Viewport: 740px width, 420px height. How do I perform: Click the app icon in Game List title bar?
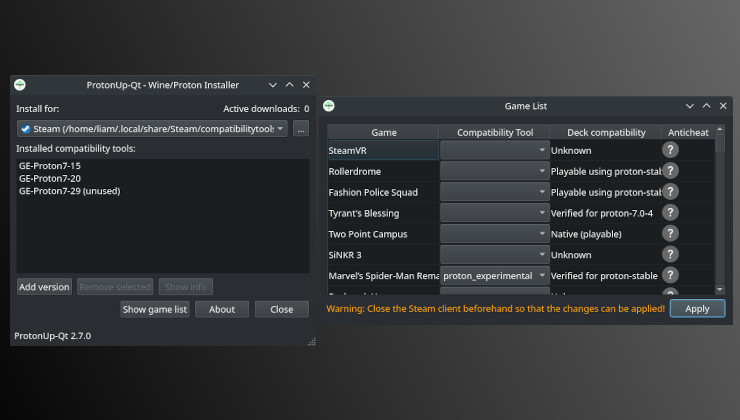pyautogui.click(x=329, y=106)
